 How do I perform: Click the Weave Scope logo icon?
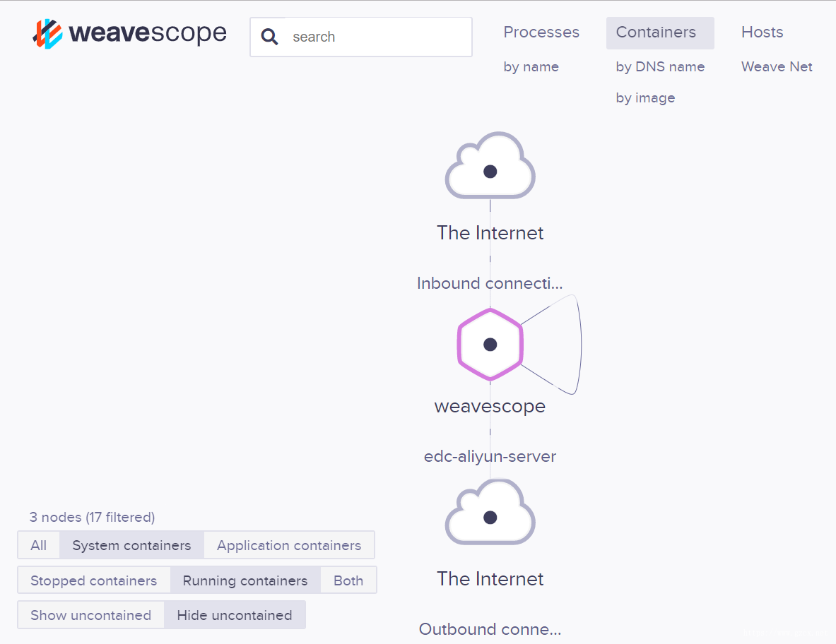tap(47, 34)
